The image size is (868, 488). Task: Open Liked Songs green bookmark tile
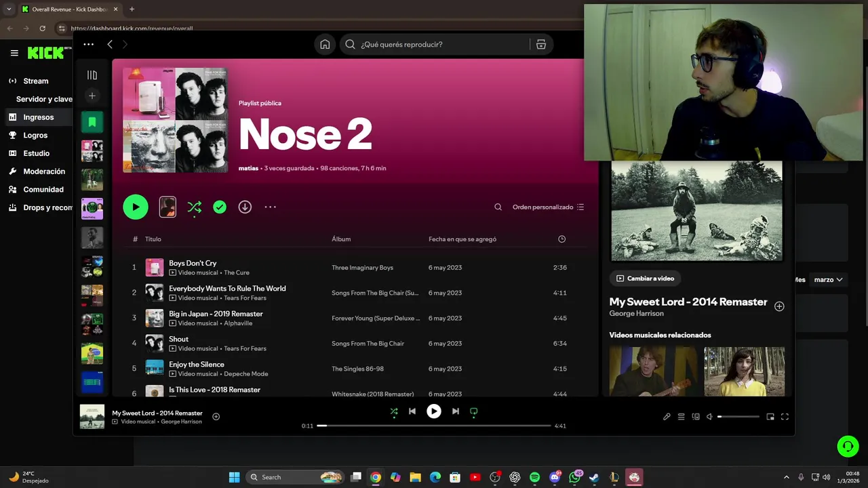[92, 122]
